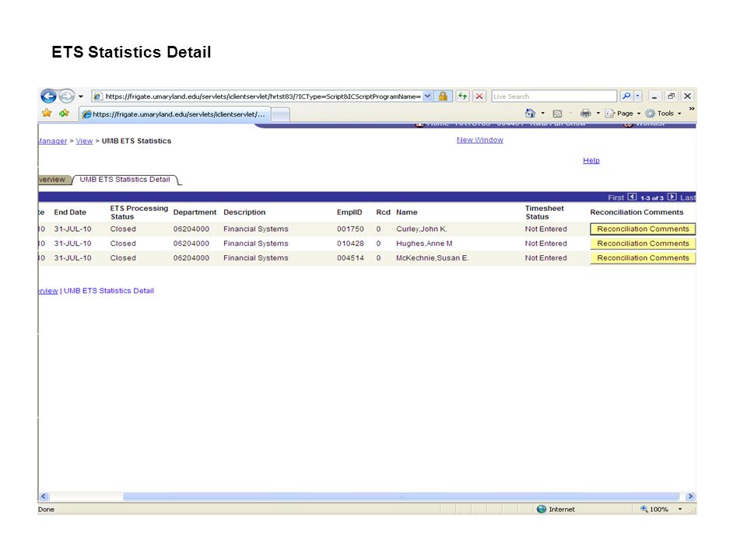
Task: Select the EmplID 001750 cell
Action: tap(350, 229)
